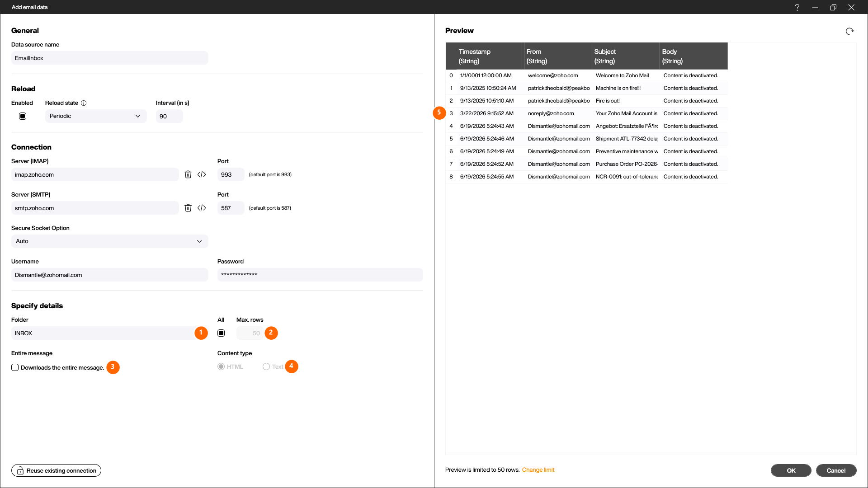Select the 'Shipment ATL-77342' subject cell

[626, 139]
